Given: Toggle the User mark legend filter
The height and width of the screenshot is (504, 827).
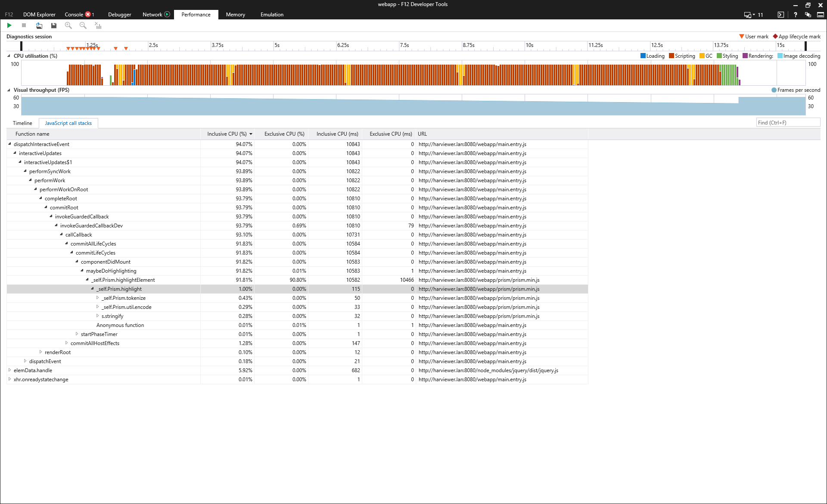Looking at the screenshot, I should point(754,36).
